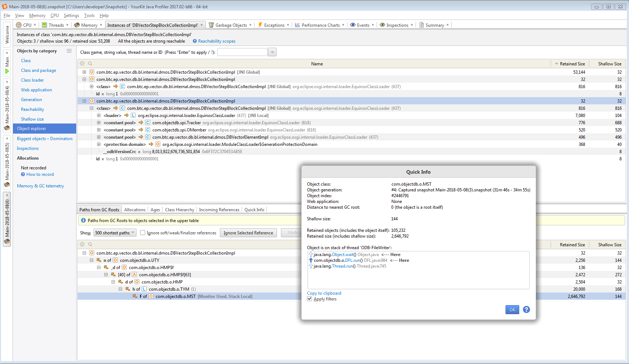Click the snapshot icon of Main-2018-05-08(5) side tab

(x=7, y=185)
